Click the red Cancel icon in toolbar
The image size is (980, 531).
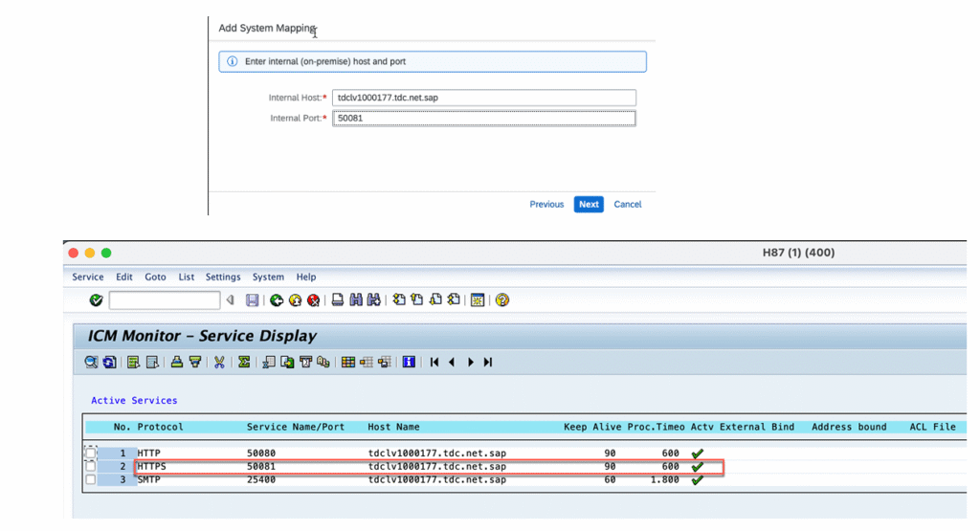coord(313,300)
